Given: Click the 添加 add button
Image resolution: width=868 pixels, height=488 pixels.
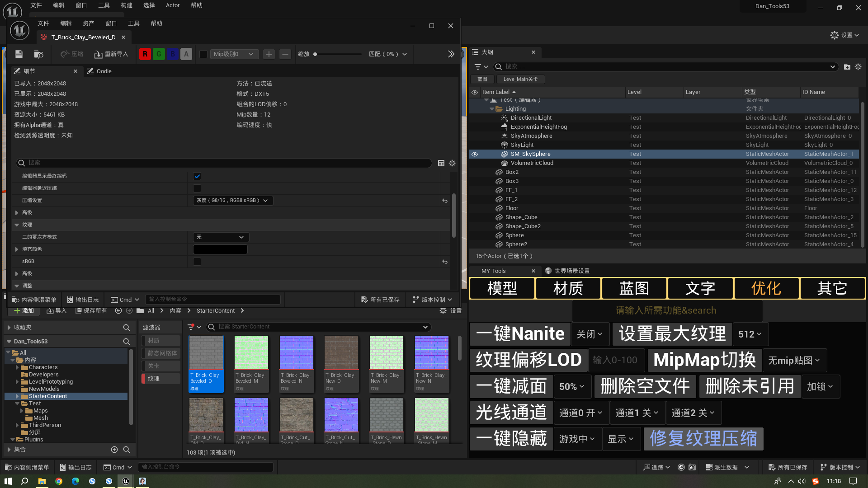Looking at the screenshot, I should 24,311.
